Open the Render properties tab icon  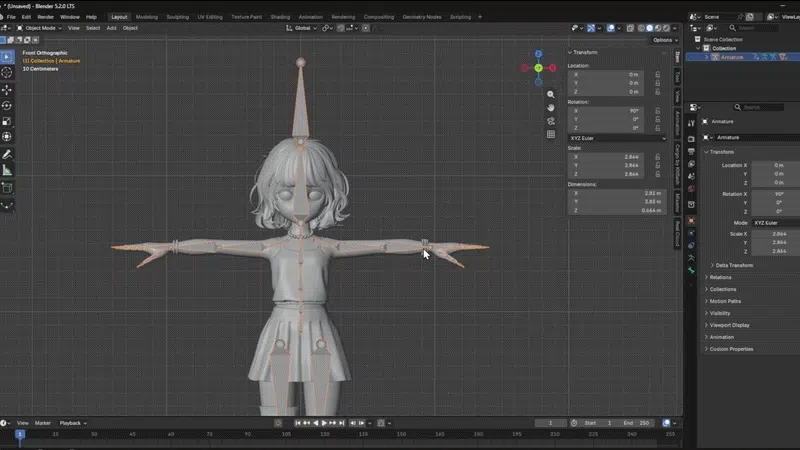(x=691, y=139)
